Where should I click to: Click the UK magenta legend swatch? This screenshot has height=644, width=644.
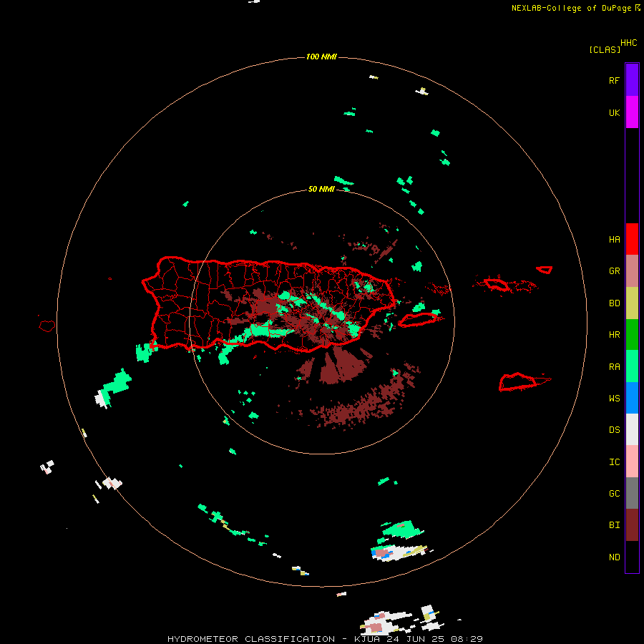click(x=632, y=112)
